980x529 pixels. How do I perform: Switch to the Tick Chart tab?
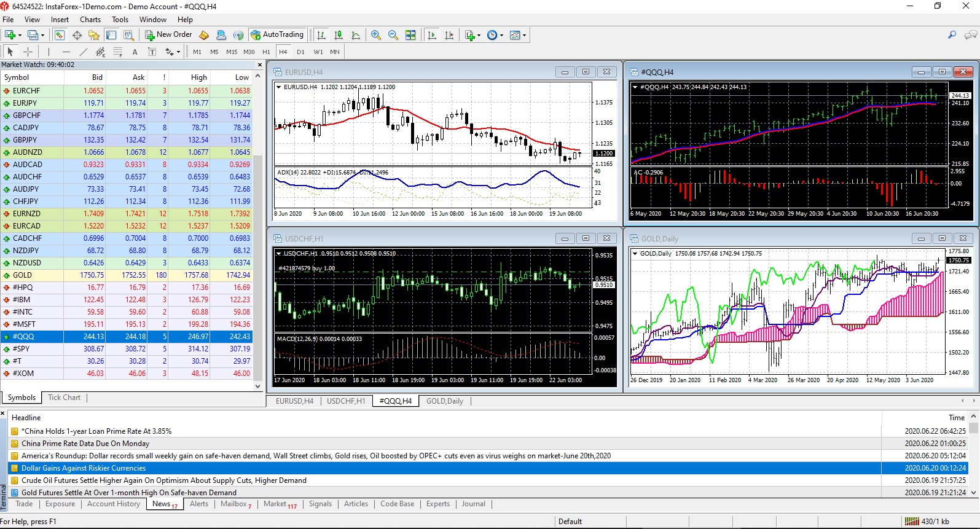[x=65, y=398]
